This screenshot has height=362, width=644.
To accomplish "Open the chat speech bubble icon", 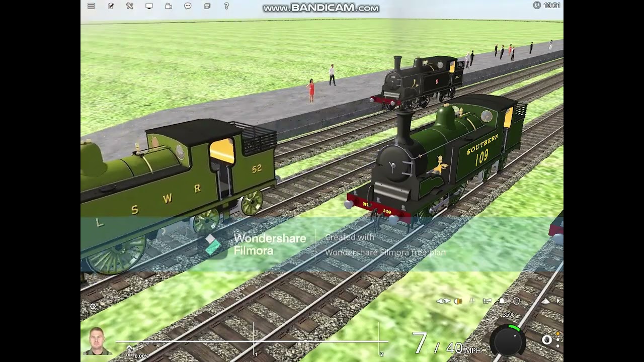I will point(188,6).
